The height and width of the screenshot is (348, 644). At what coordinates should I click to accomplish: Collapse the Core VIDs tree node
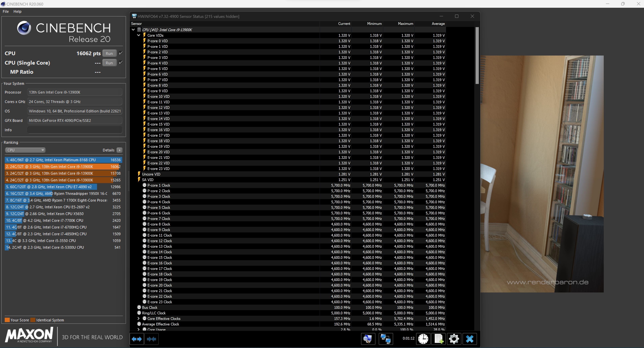[x=138, y=35]
